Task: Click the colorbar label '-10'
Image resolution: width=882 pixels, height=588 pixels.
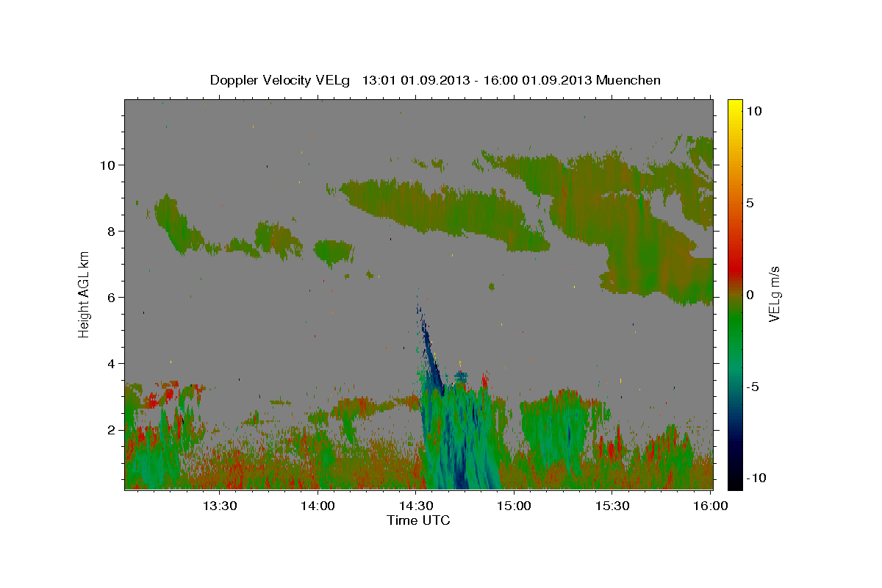Action: point(756,478)
